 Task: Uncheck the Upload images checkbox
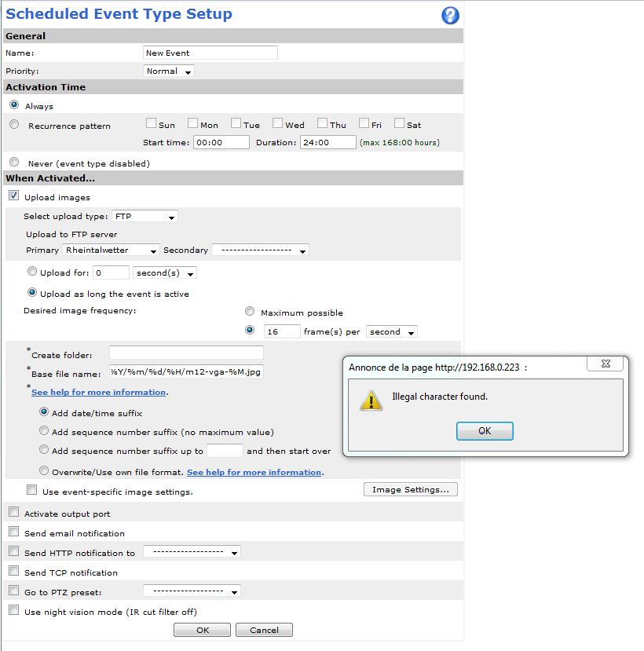(14, 196)
